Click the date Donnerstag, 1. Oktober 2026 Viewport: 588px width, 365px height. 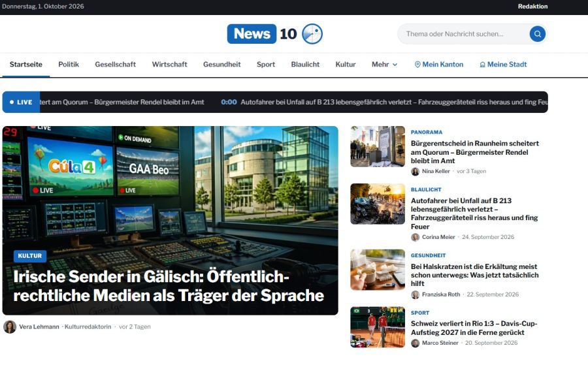(x=42, y=7)
